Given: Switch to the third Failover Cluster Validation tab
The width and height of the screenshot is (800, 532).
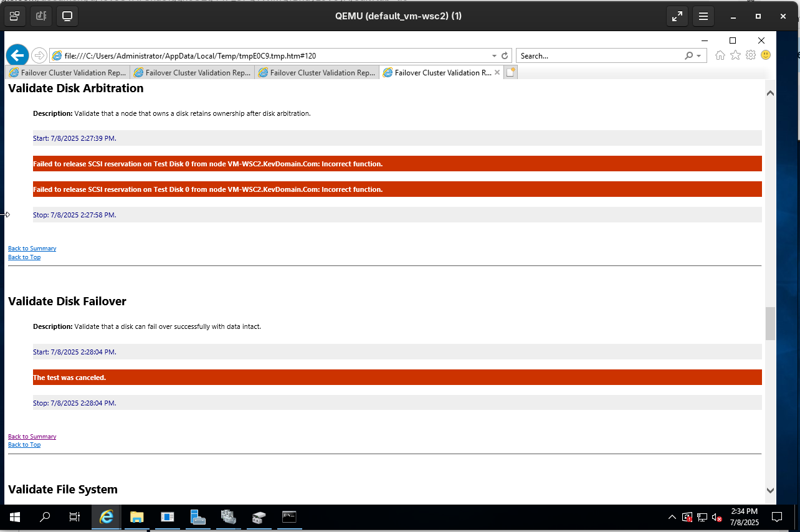Looking at the screenshot, I should (x=317, y=72).
